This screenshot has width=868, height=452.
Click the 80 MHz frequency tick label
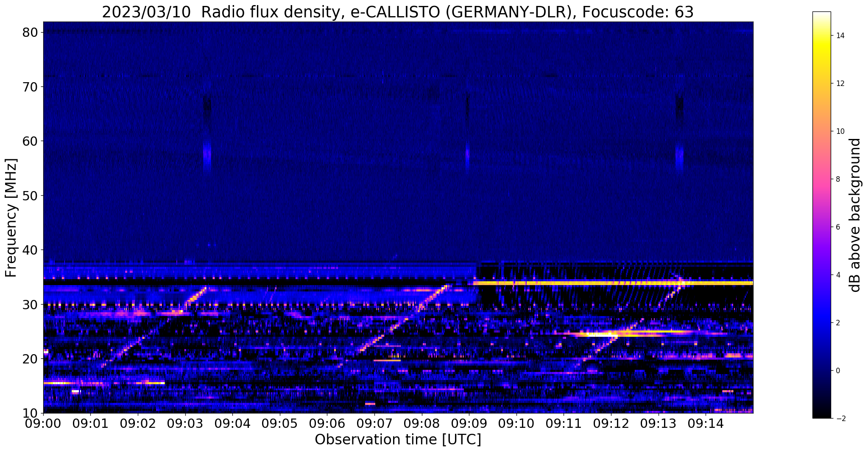30,32
